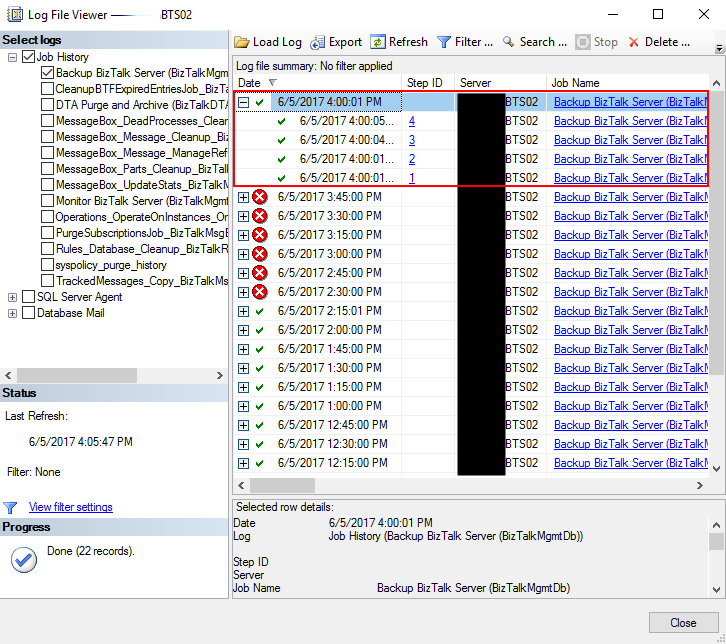Click the Delete red X icon
This screenshot has height=644, width=726.
click(633, 42)
